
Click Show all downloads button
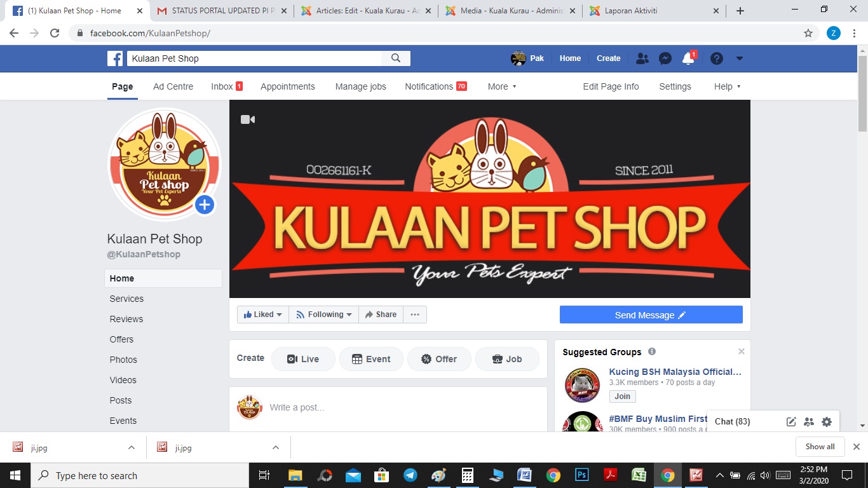820,447
